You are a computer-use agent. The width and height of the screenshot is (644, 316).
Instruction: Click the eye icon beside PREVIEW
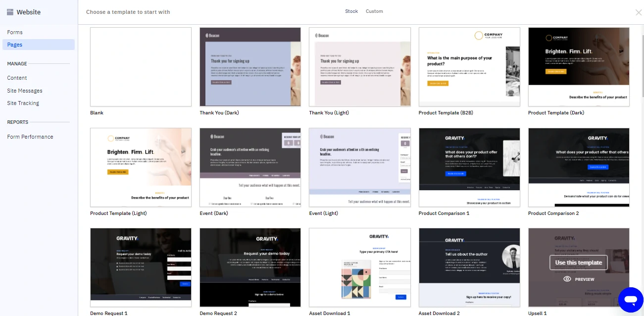point(567,279)
